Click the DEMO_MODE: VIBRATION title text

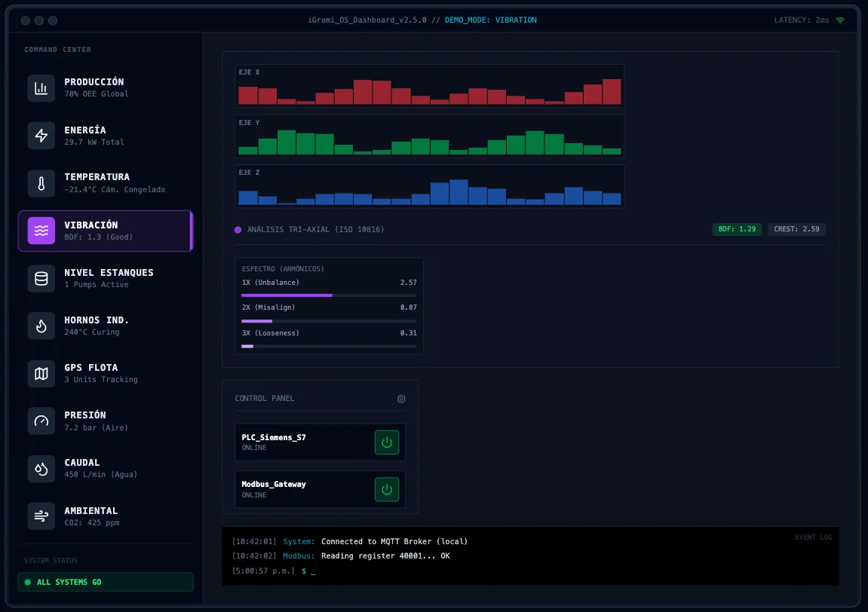[490, 20]
